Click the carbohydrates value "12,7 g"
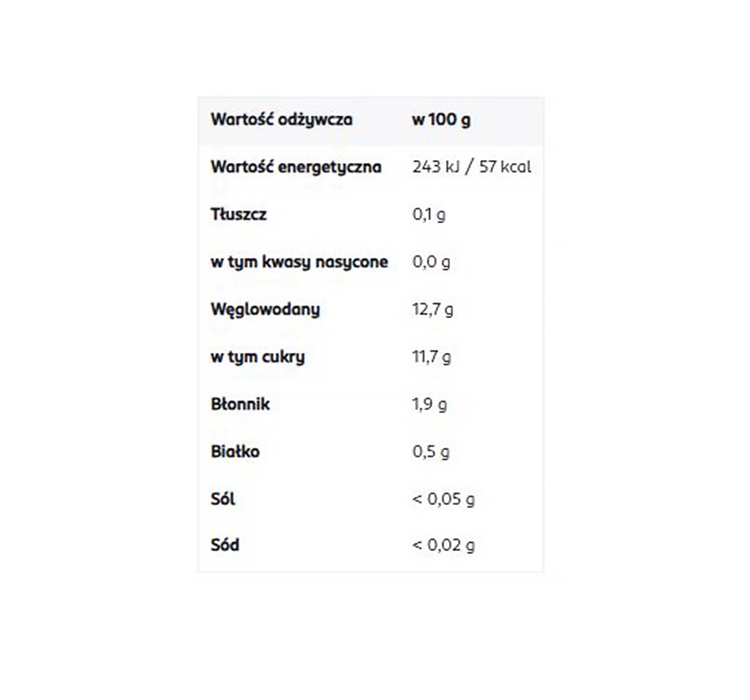This screenshot has width=750, height=700. 432,309
